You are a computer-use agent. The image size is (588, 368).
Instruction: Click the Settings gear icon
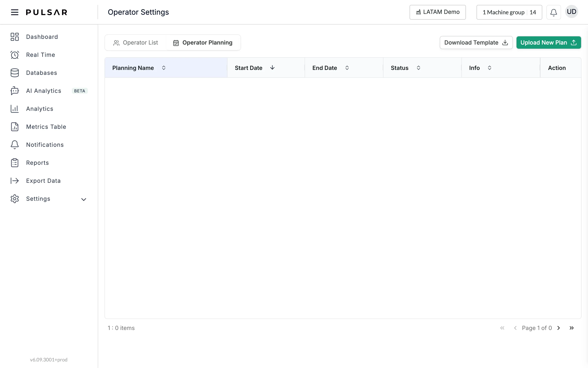(x=14, y=199)
